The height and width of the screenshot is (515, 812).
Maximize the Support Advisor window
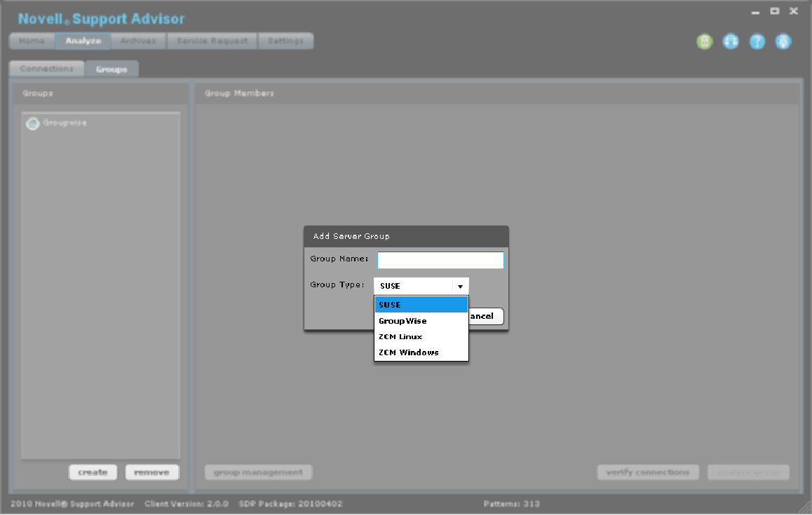pos(775,11)
